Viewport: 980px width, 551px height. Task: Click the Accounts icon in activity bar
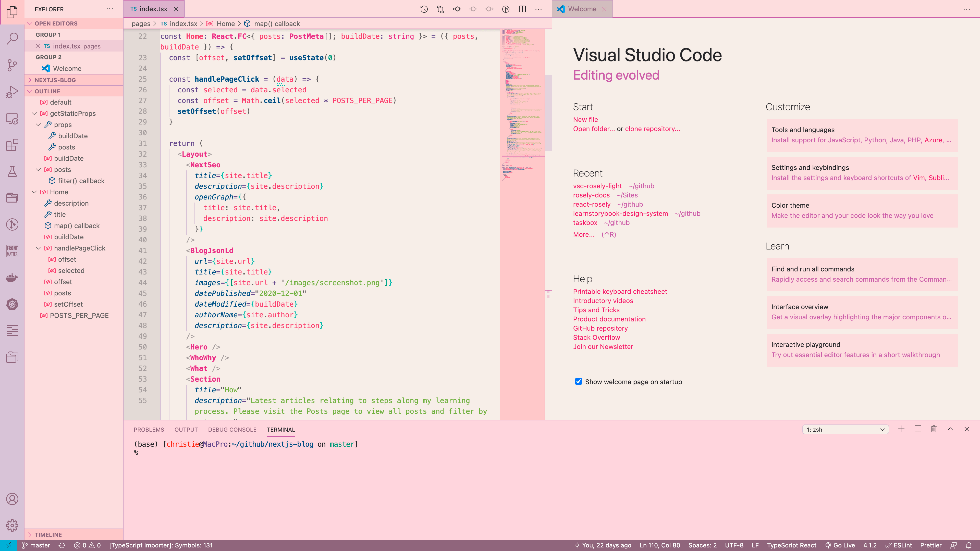(x=12, y=499)
